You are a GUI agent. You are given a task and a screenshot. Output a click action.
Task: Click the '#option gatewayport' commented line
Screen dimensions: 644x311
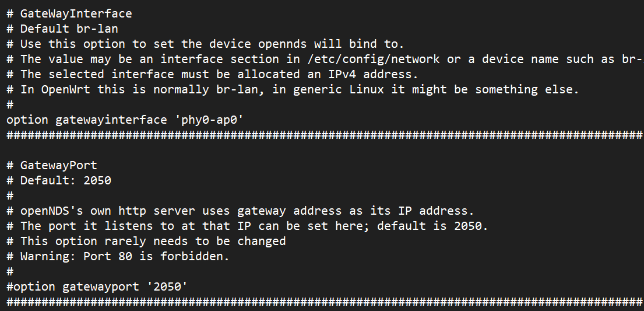[x=97, y=286]
